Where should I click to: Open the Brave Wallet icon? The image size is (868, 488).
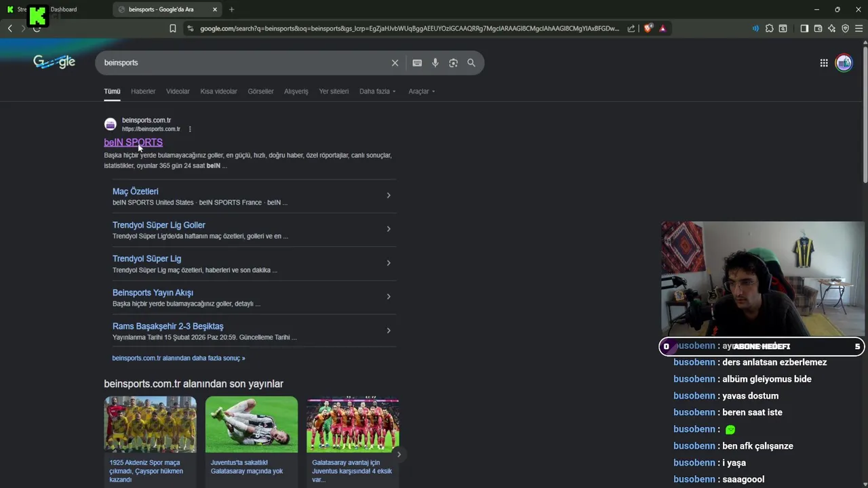(818, 28)
